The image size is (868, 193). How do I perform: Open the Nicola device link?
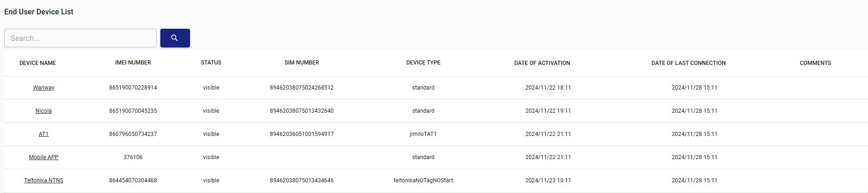click(x=44, y=111)
